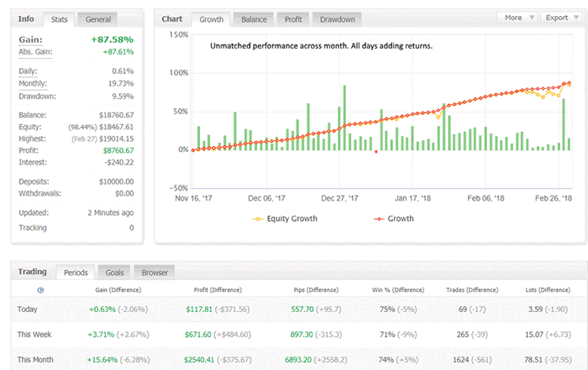The image size is (588, 370).
Task: Open the Export dropdown menu
Action: pyautogui.click(x=560, y=17)
